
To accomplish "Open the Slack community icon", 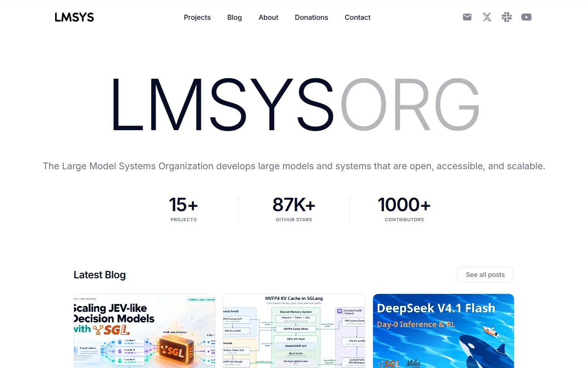I will [x=507, y=17].
